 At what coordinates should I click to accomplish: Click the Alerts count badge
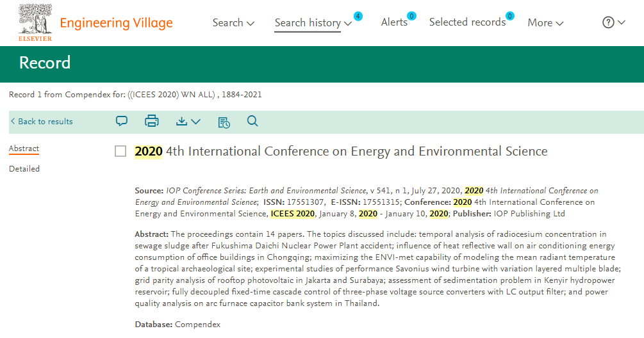411,16
